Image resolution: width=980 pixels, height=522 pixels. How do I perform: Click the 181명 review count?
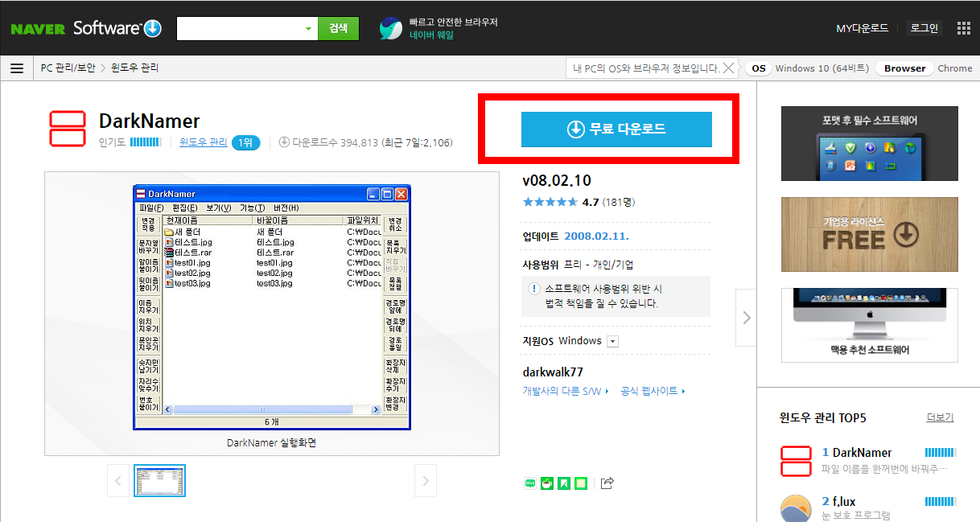(x=619, y=202)
